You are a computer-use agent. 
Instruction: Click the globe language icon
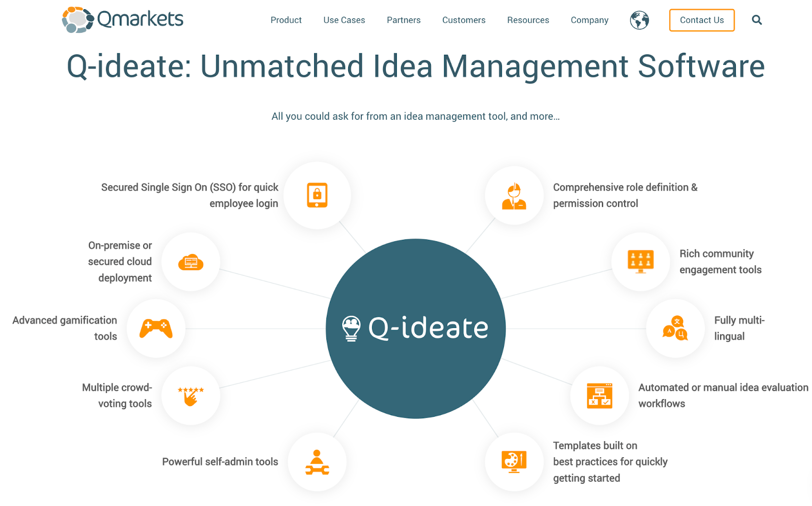pyautogui.click(x=639, y=20)
